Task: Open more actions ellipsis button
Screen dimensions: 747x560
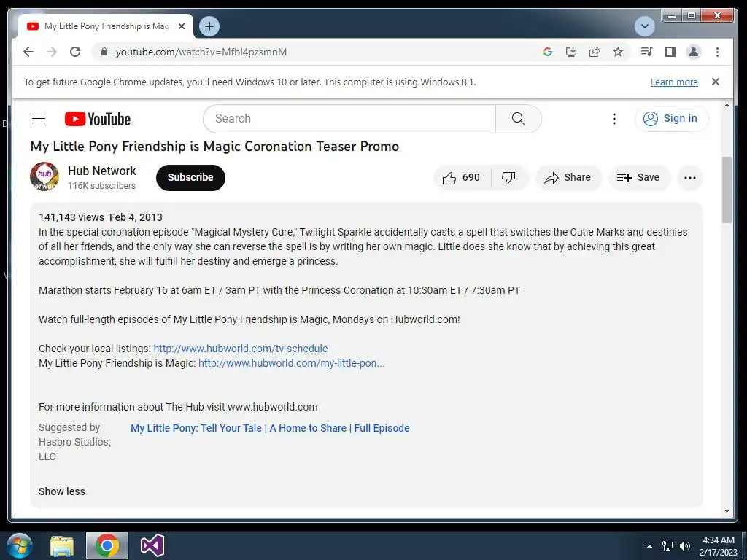Action: coord(690,178)
